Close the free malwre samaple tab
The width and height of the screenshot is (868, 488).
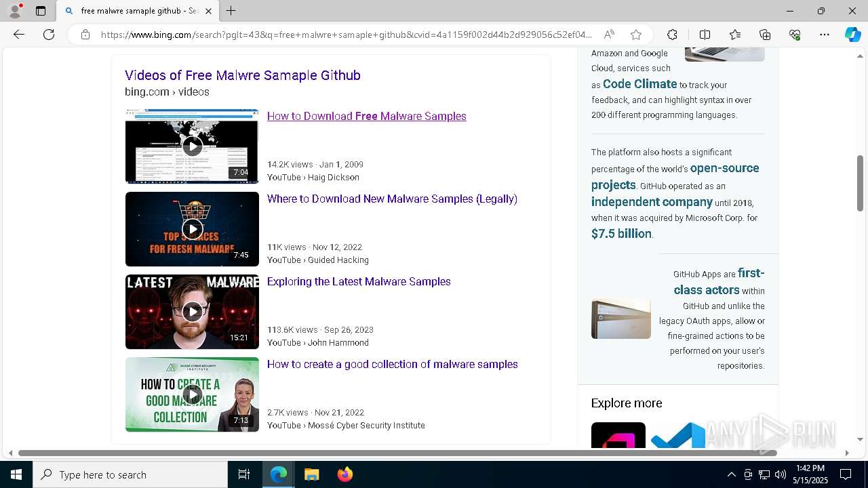[208, 11]
